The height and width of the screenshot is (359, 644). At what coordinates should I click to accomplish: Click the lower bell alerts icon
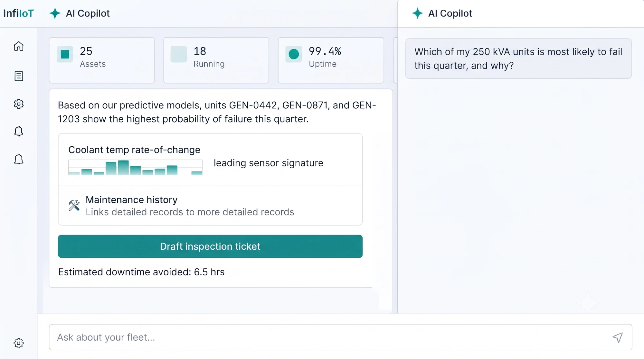point(19,159)
